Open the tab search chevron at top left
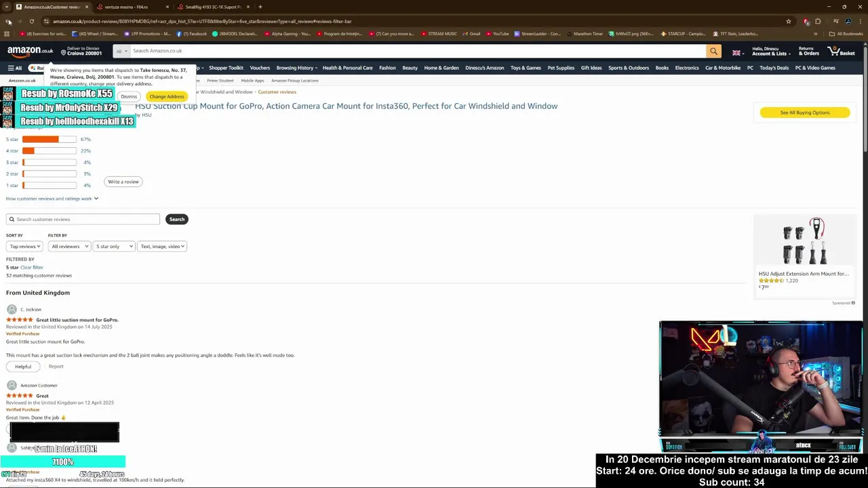This screenshot has height=488, width=868. [x=7, y=7]
